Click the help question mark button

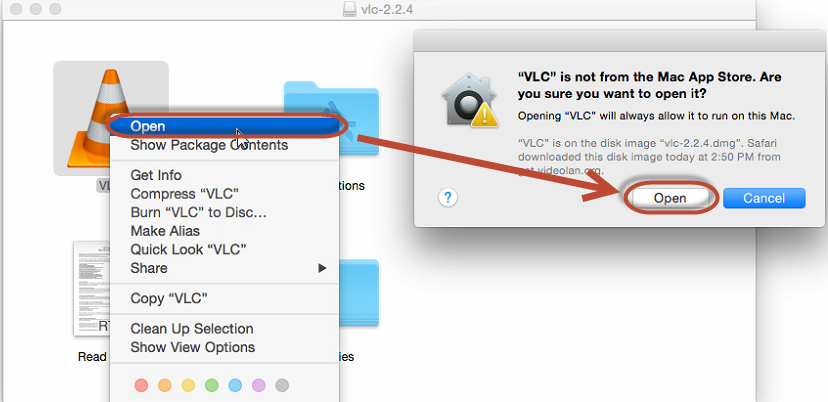(x=448, y=198)
